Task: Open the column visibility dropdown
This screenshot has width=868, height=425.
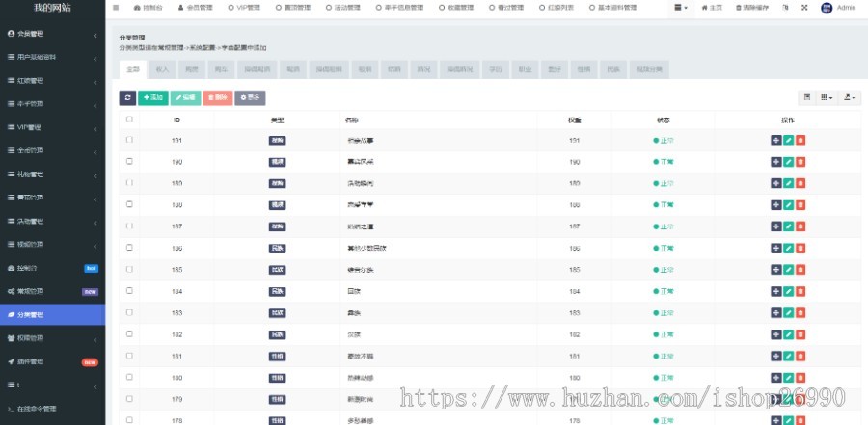Action: pos(827,97)
